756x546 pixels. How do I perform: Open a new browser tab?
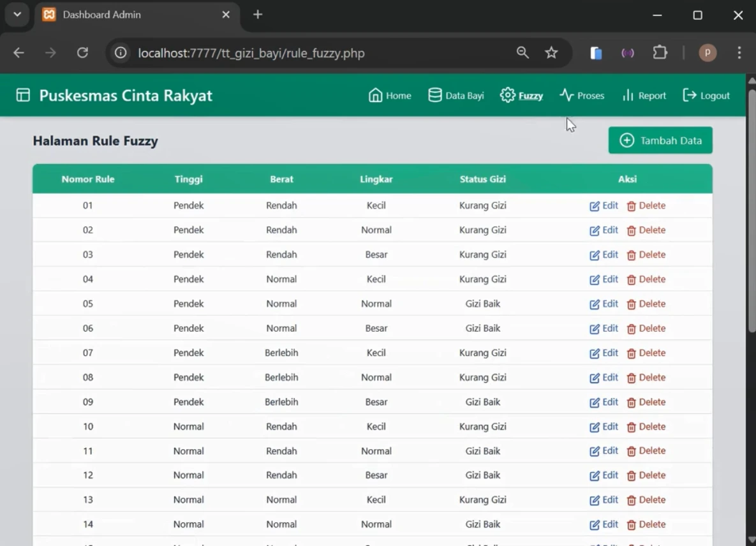[x=257, y=14]
